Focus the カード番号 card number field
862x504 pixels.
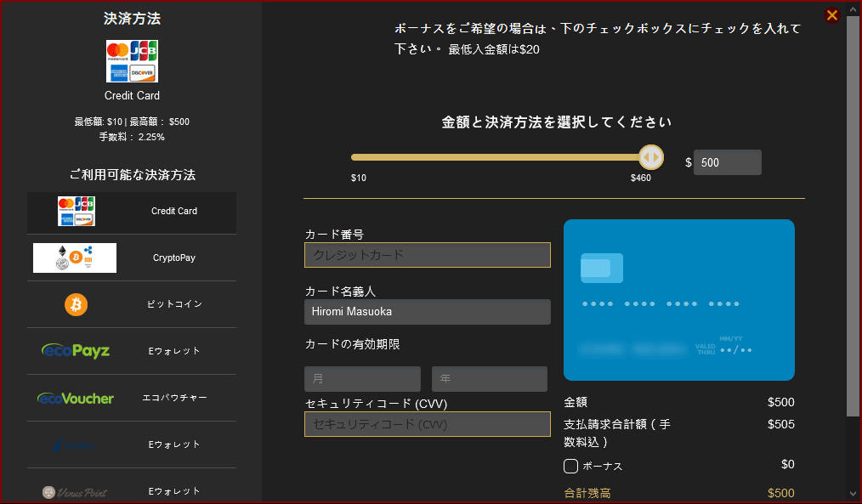click(x=427, y=255)
